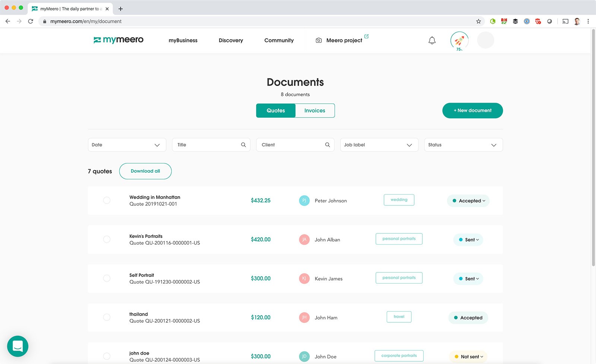
Task: Open the Job label dropdown
Action: coord(379,145)
